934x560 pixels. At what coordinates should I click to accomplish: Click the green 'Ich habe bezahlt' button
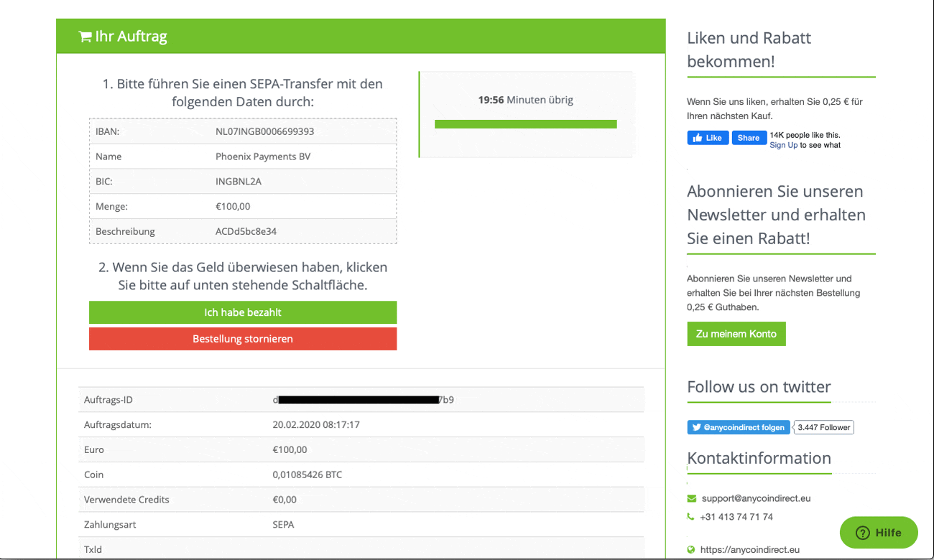243,312
